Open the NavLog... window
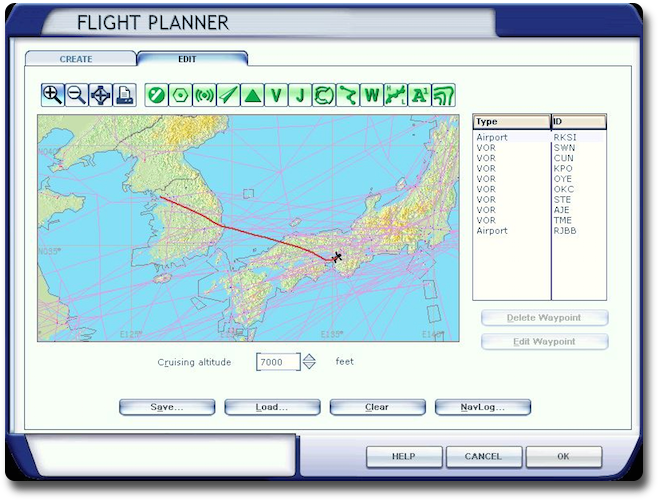This screenshot has width=660, height=500. [483, 407]
